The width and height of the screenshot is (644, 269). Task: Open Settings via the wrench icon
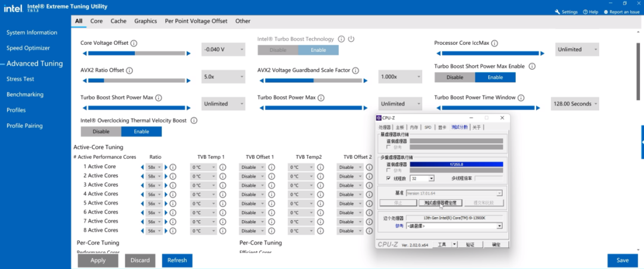558,12
